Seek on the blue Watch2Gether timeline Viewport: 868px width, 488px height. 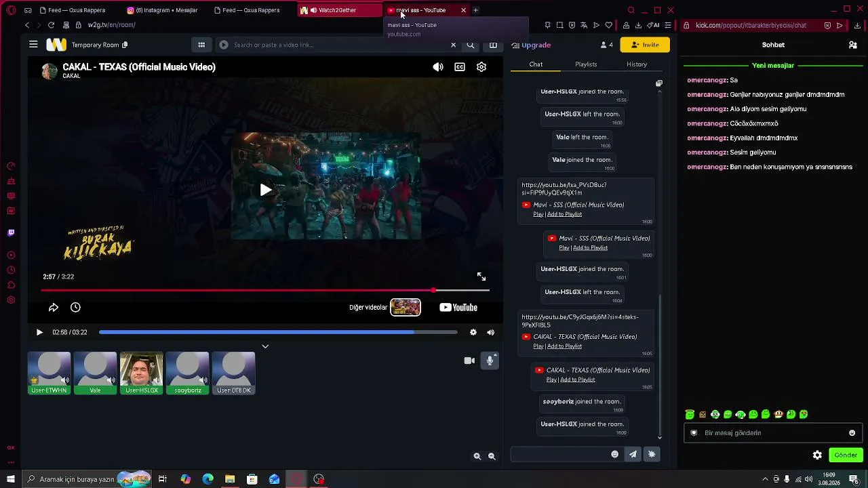(278, 332)
